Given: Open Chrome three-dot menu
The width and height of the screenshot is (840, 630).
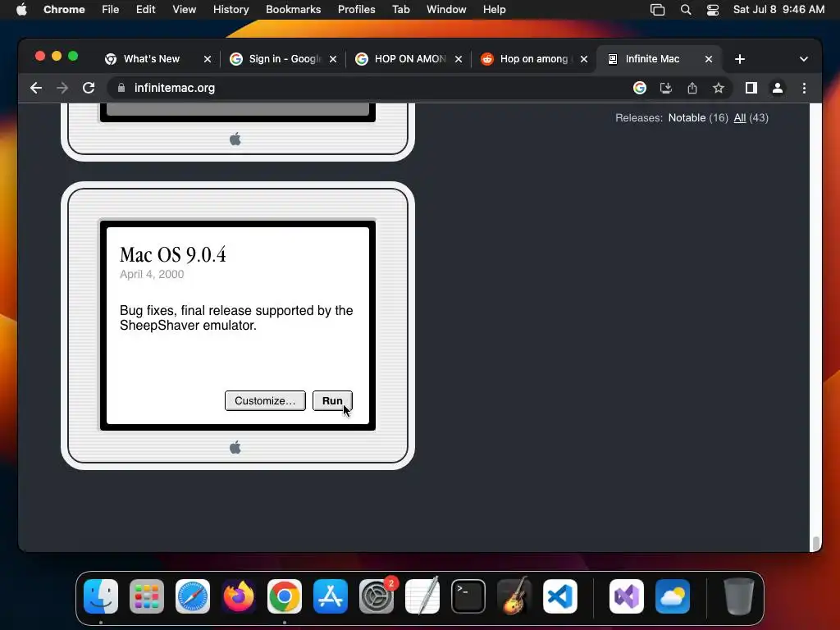Looking at the screenshot, I should tap(804, 88).
